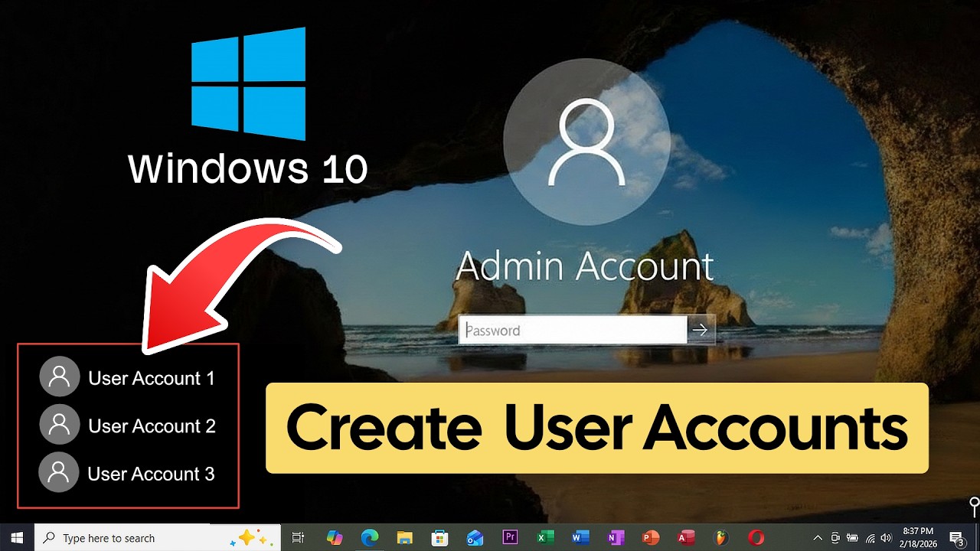Click the Password input field
The image size is (980, 551).
point(573,331)
